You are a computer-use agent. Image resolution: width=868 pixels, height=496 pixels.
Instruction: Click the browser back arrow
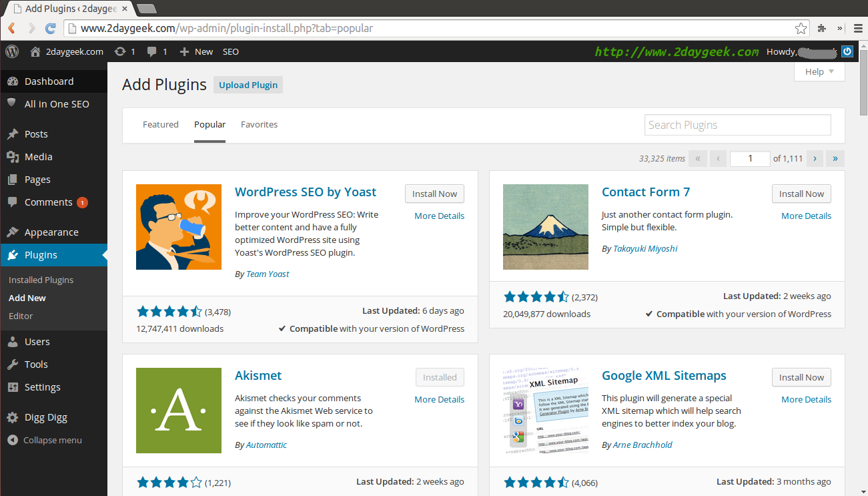pos(11,28)
